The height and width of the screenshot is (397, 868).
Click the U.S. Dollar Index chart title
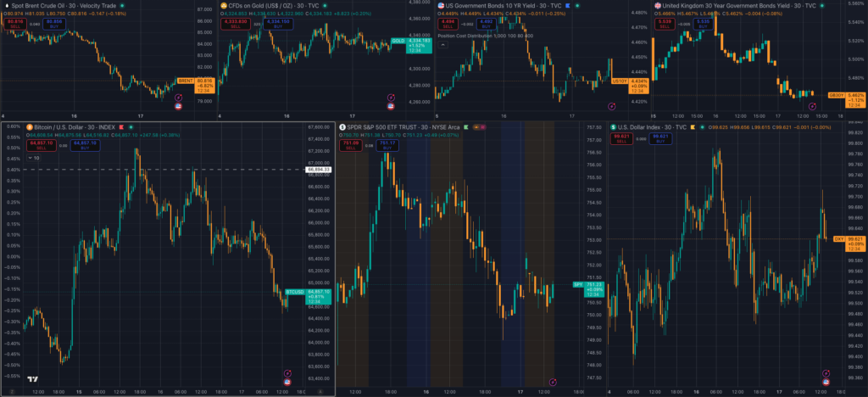(x=652, y=127)
